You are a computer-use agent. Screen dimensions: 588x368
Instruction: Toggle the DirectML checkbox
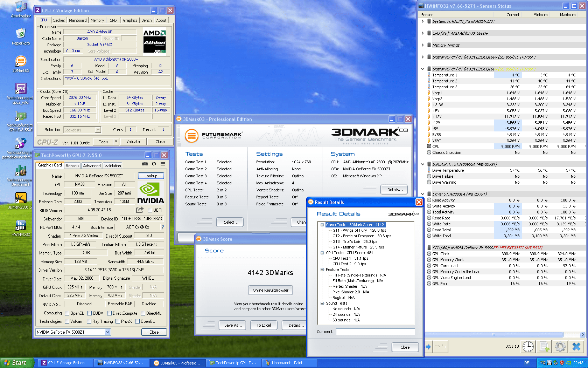tap(143, 313)
